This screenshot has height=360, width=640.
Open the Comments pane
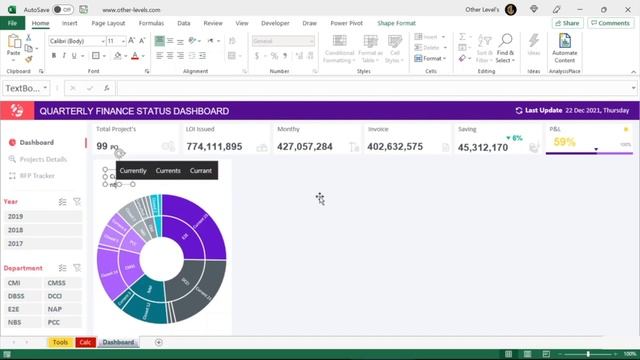click(x=610, y=23)
